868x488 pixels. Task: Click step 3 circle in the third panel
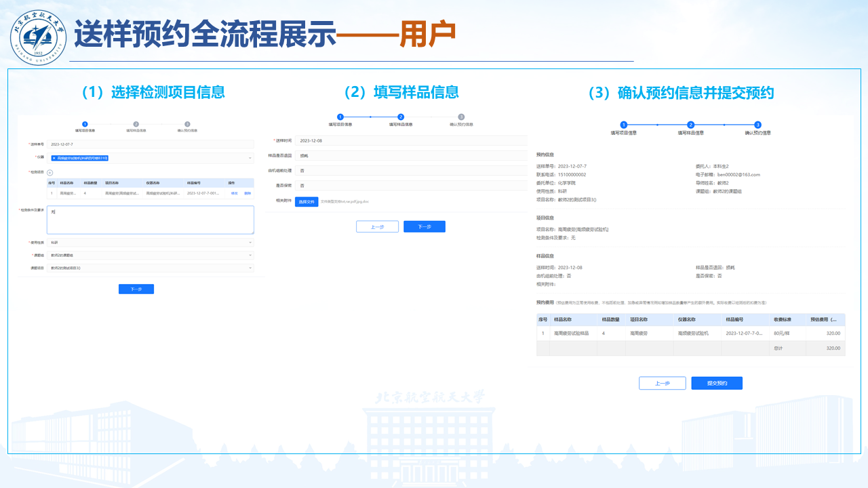[x=757, y=125]
